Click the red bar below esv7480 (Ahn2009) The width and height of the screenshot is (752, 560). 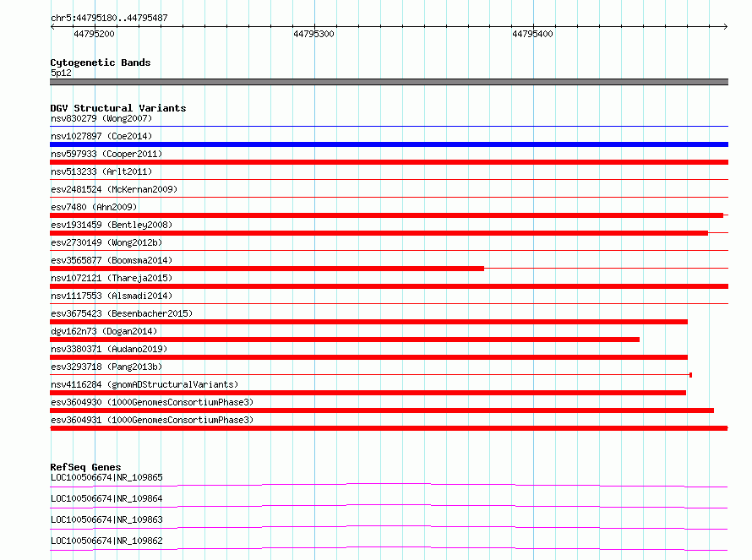tap(386, 215)
